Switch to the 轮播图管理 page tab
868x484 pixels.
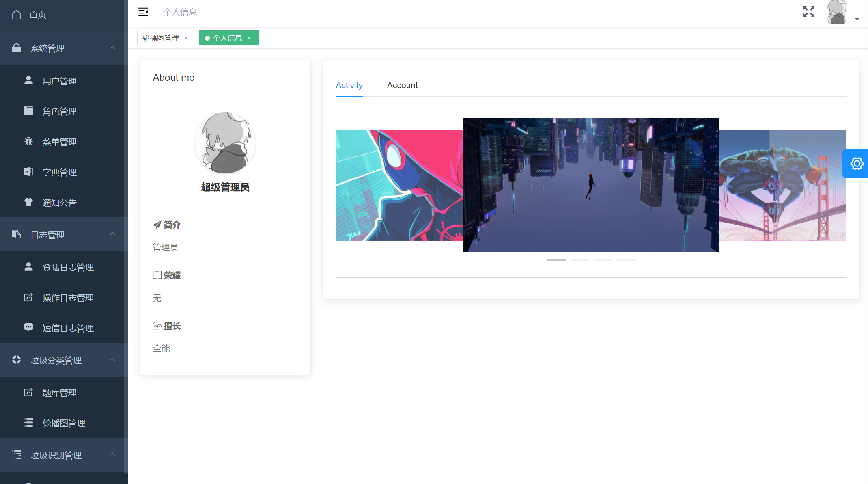(x=161, y=38)
